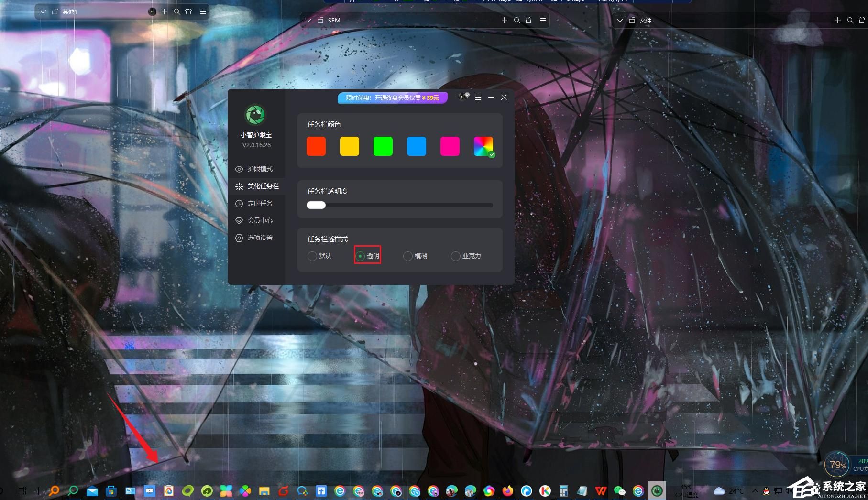Open the 护眼模式 eye-protection page
The image size is (868, 500).
pos(256,169)
